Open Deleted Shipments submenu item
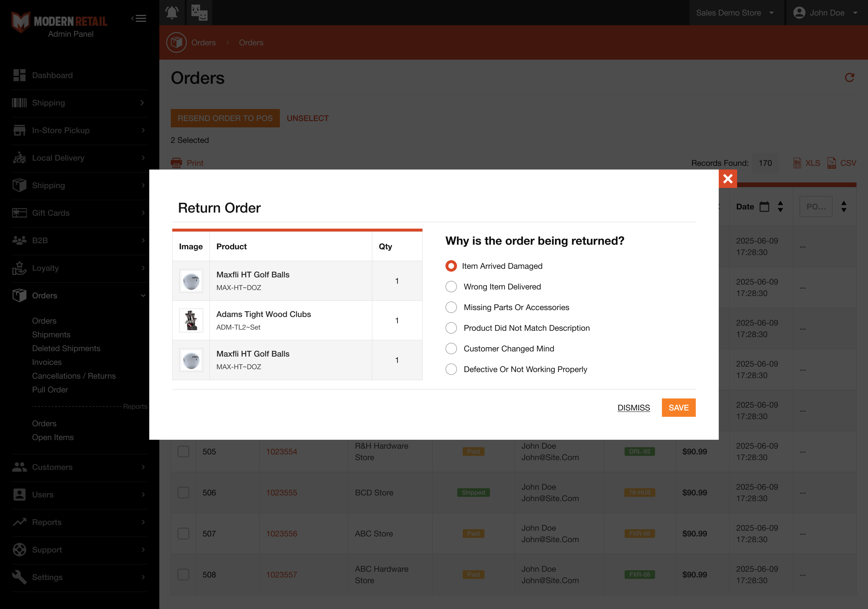The image size is (868, 609). (66, 348)
